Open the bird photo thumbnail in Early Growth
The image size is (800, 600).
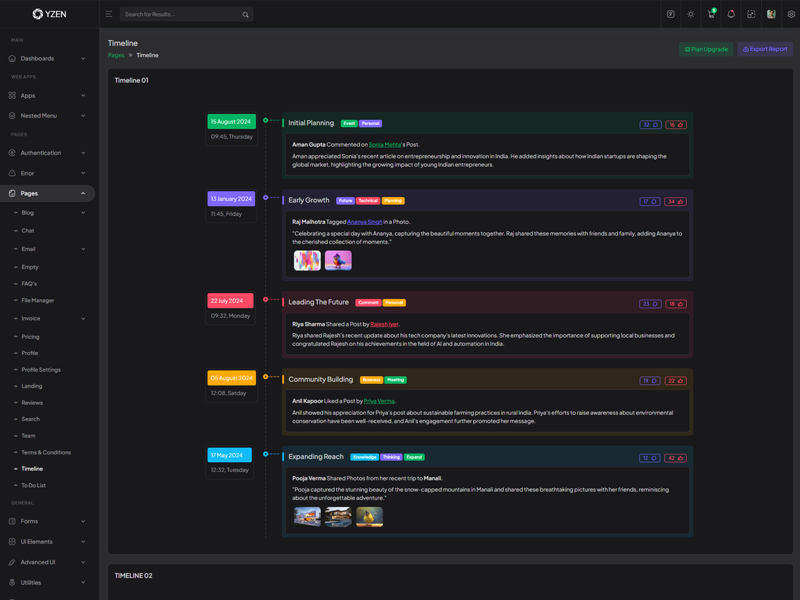pyautogui.click(x=338, y=260)
